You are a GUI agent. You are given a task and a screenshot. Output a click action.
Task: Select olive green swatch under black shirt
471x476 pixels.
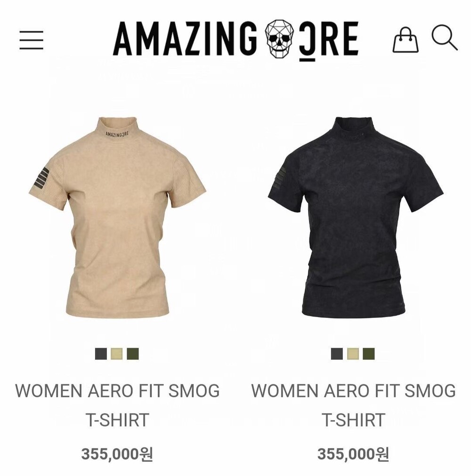(369, 354)
